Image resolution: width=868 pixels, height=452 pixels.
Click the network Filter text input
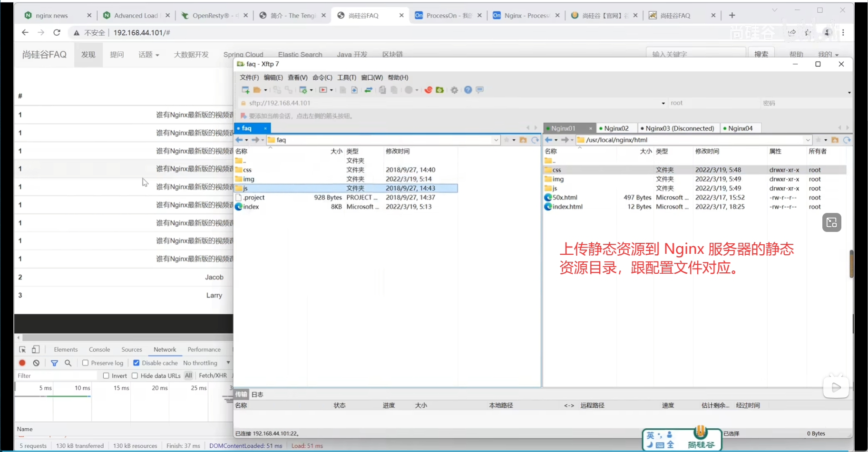point(57,375)
